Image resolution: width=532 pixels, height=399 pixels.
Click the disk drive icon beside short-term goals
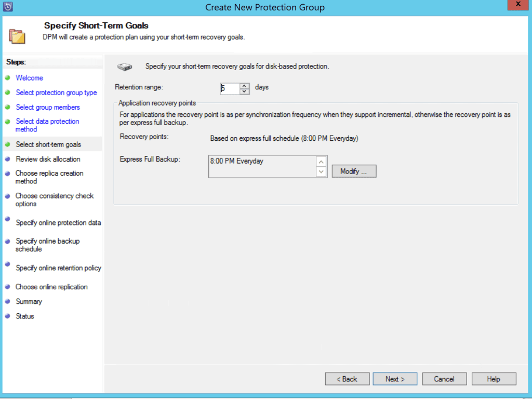click(x=125, y=66)
